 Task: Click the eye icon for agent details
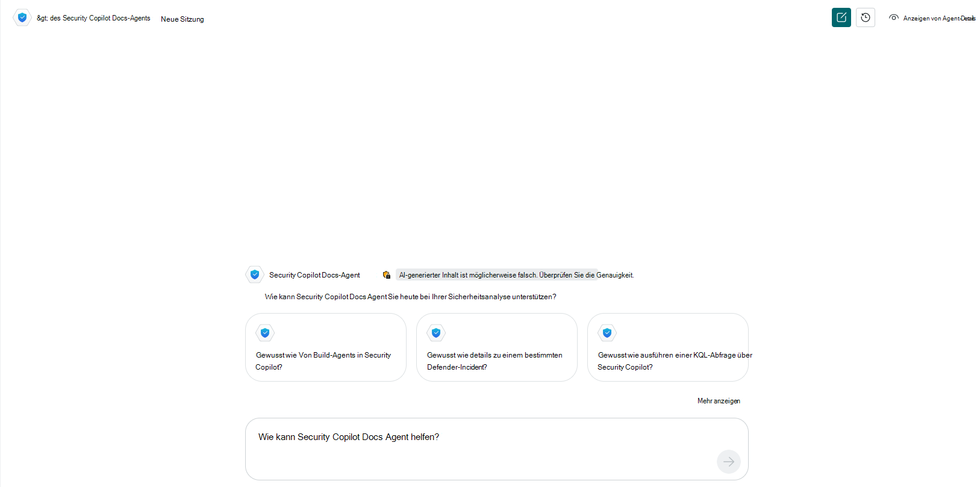(894, 17)
